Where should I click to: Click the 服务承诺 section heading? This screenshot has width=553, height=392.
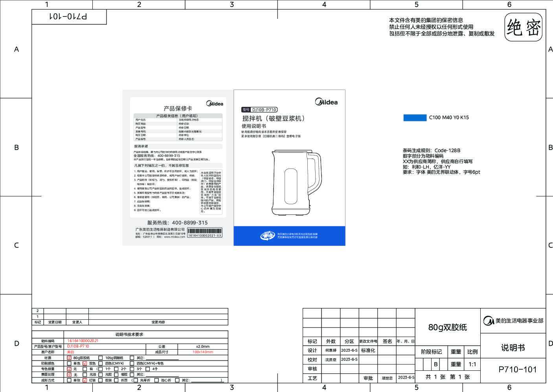click(x=141, y=146)
